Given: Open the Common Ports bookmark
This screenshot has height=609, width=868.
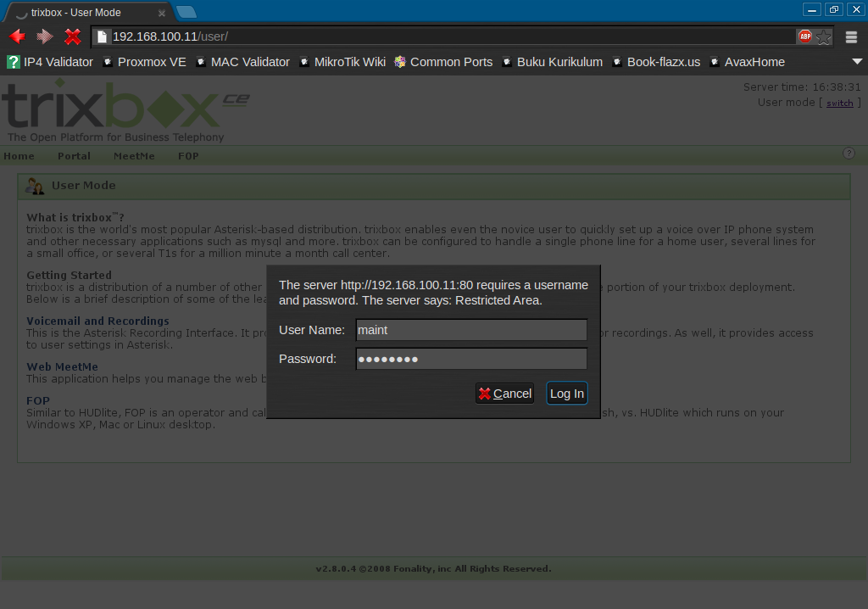Looking at the screenshot, I should (443, 62).
